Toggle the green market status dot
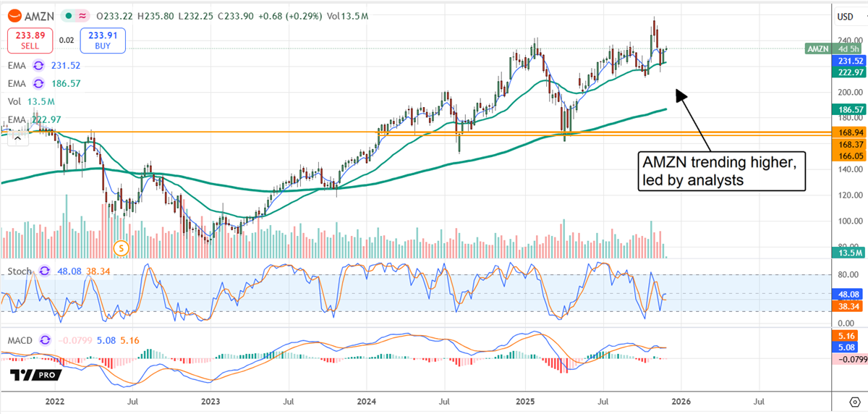Image resolution: width=868 pixels, height=414 pixels. [67, 15]
